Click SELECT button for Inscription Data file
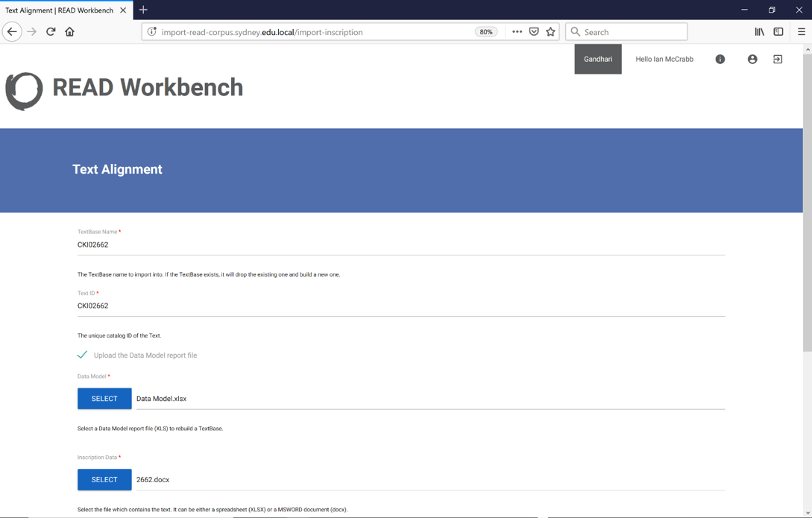The width and height of the screenshot is (812, 518). pos(104,480)
